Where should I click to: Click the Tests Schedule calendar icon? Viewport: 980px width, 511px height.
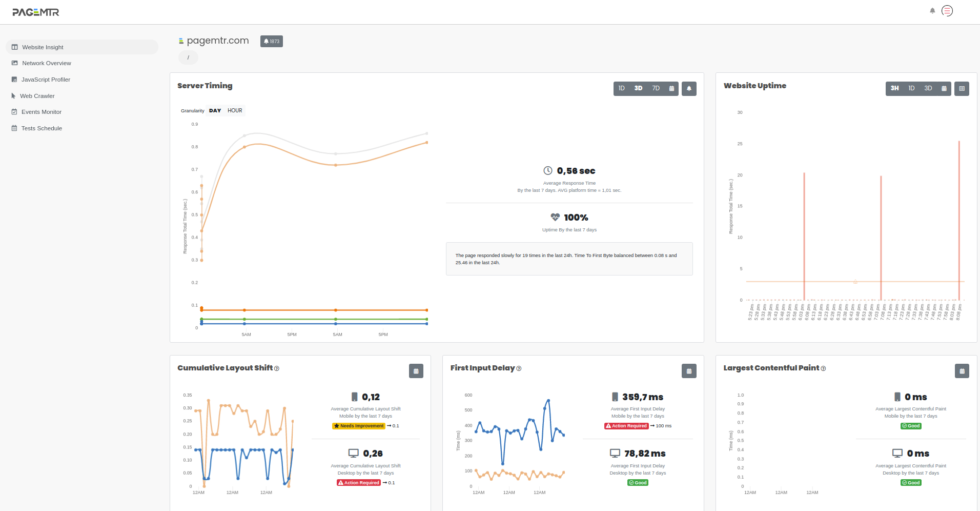click(x=14, y=128)
